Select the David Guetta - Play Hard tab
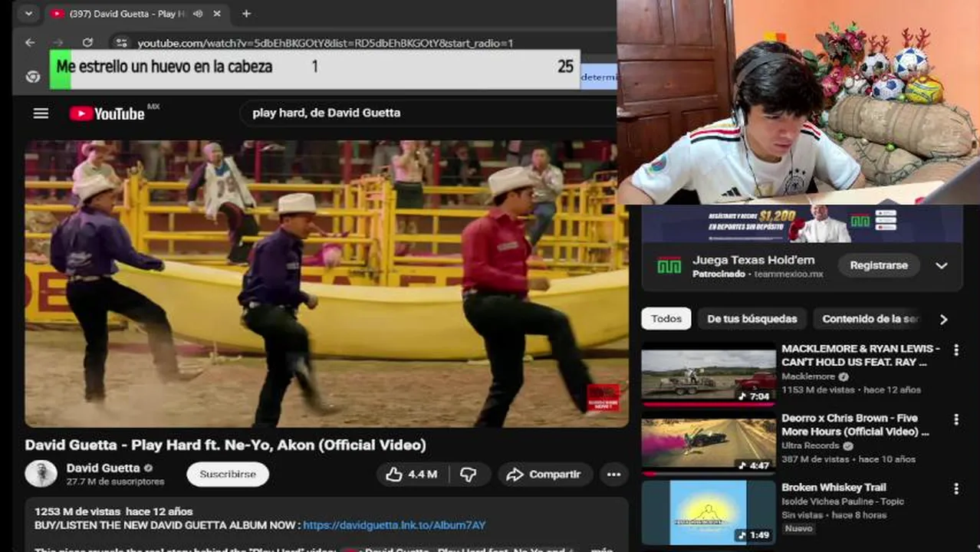Viewport: 980px width, 552px height. (136, 14)
